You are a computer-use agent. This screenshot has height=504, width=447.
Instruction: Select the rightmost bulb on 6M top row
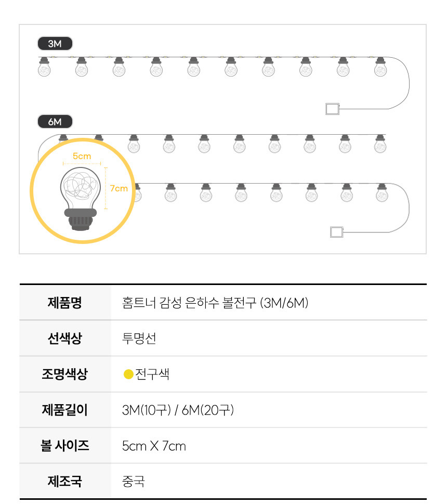[380, 144]
